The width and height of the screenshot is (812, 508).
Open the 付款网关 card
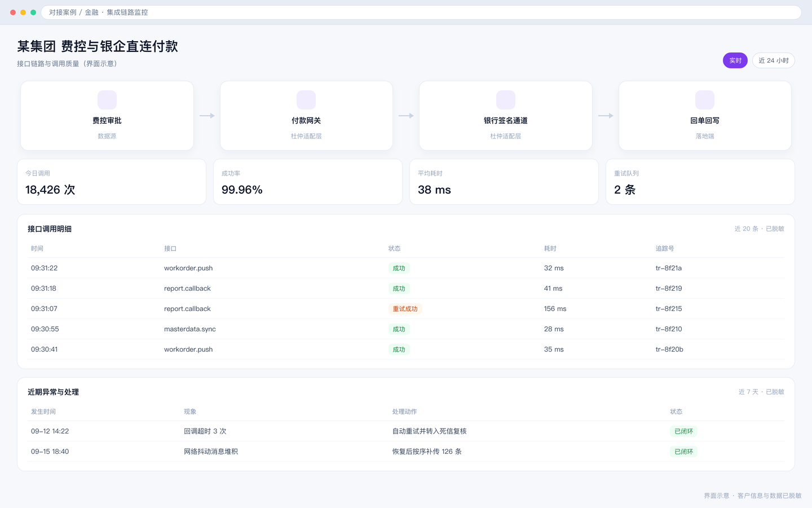[x=306, y=116]
